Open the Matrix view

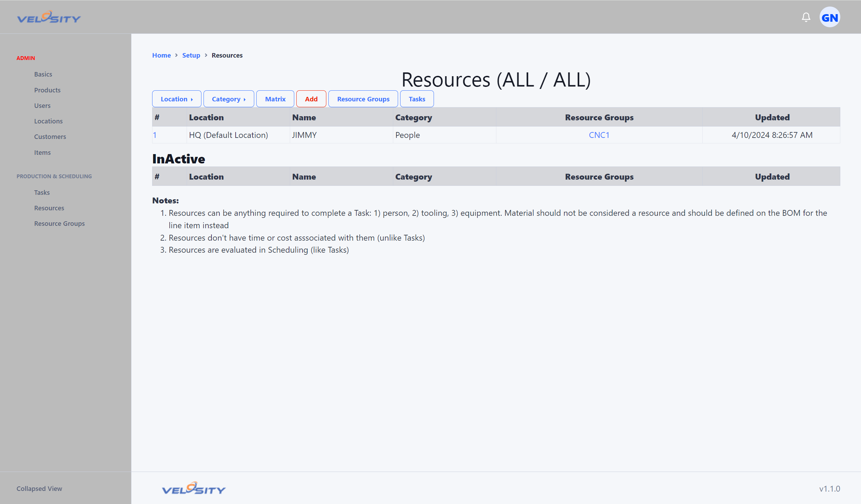click(x=275, y=99)
